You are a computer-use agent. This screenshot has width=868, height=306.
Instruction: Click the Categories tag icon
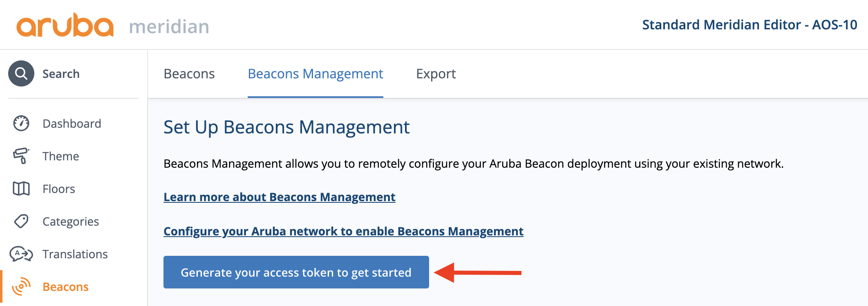click(21, 221)
